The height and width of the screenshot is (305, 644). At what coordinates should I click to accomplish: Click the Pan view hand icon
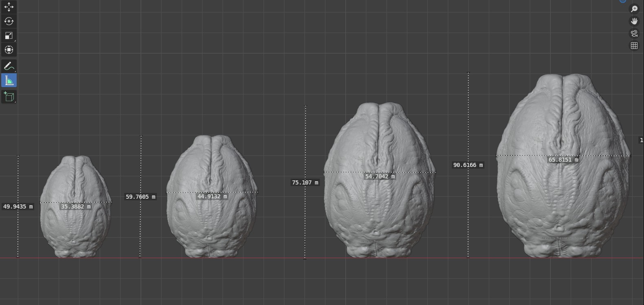tap(634, 21)
